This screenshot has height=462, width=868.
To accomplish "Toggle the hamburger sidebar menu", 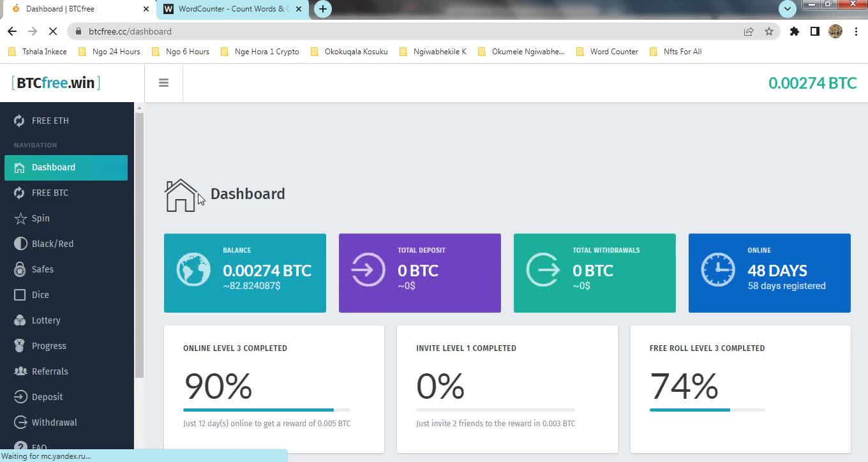I will [163, 83].
